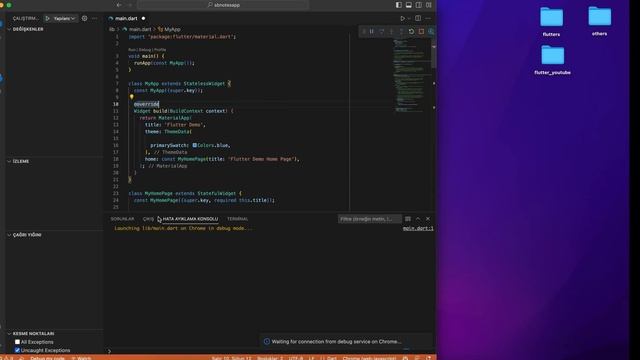This screenshot has width=640, height=360.
Task: Restart the debug session
Action: (411, 31)
